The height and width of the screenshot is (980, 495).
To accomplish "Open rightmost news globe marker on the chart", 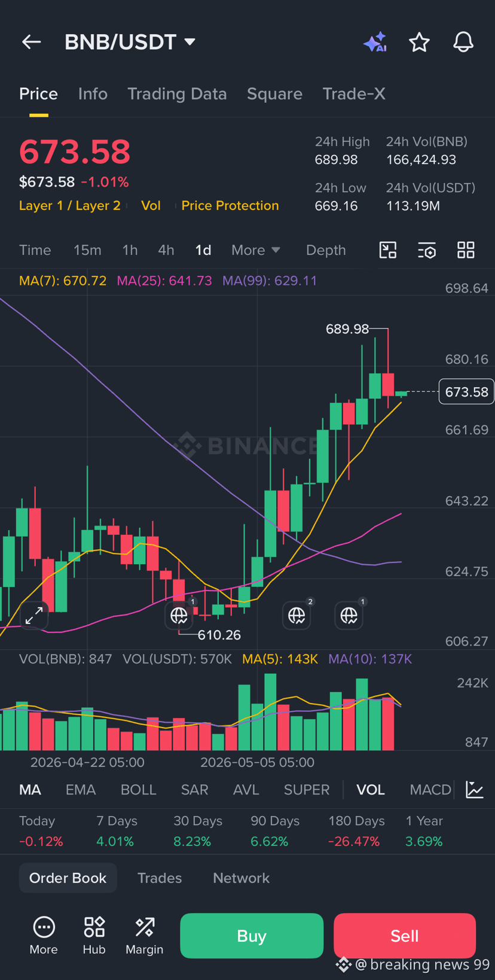I will (x=349, y=615).
